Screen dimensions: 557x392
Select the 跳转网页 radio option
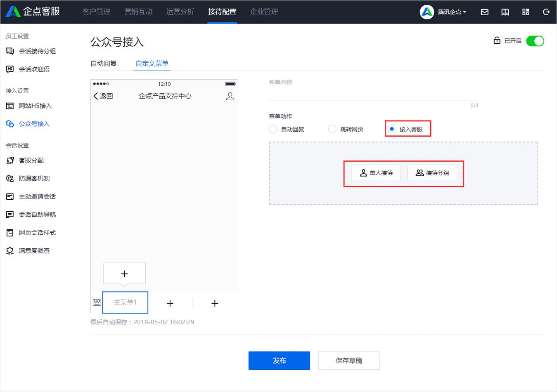(332, 129)
